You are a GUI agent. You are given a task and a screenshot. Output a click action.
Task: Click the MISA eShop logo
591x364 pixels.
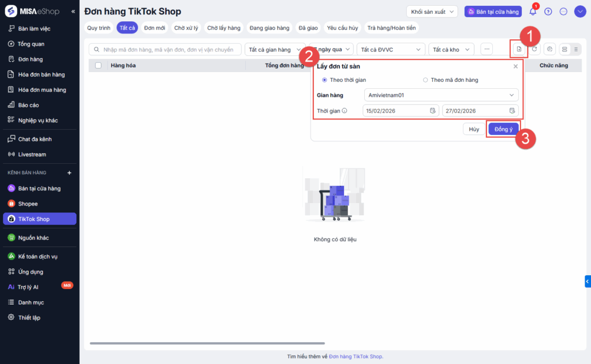pyautogui.click(x=32, y=12)
